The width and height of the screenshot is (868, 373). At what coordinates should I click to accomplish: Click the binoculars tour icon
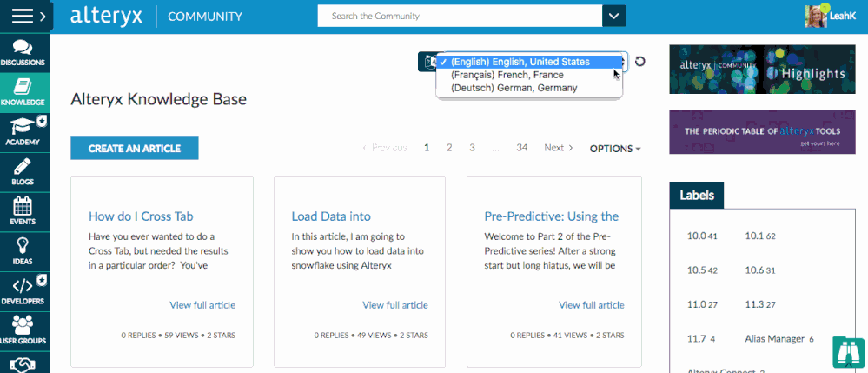click(848, 352)
